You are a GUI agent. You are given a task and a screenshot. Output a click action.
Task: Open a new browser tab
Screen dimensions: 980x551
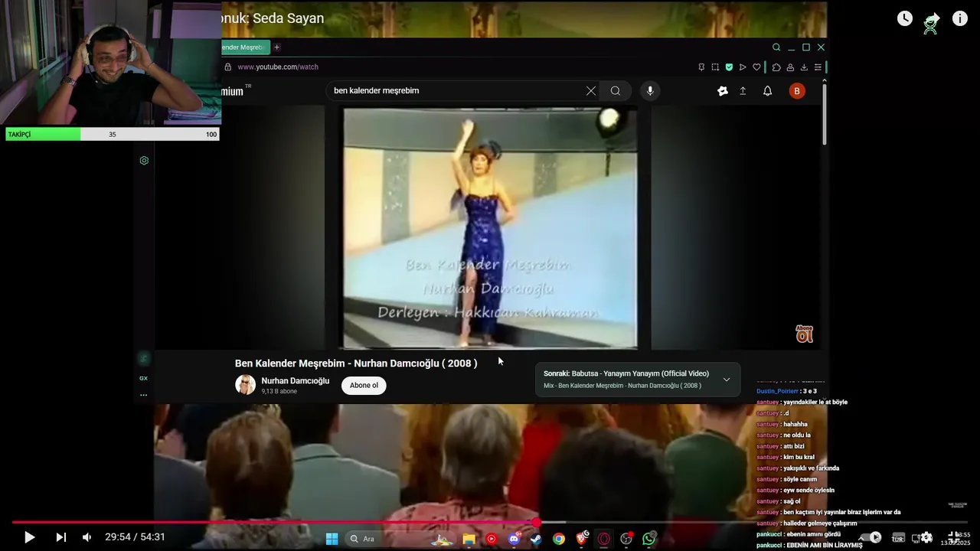276,47
